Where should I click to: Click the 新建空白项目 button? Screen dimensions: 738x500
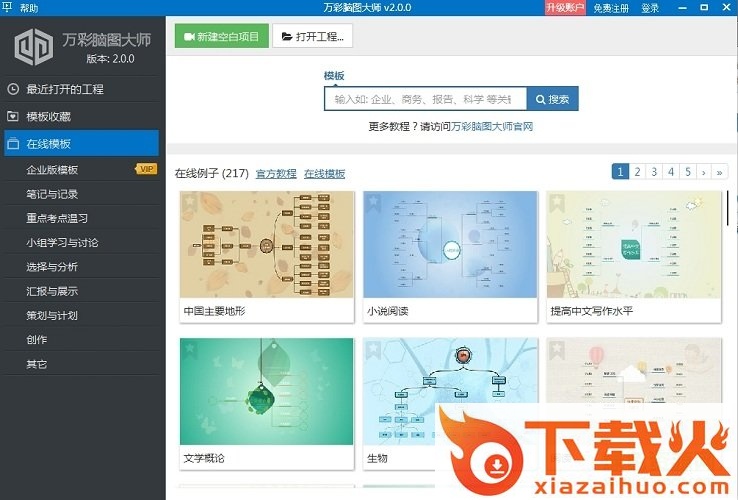click(221, 37)
